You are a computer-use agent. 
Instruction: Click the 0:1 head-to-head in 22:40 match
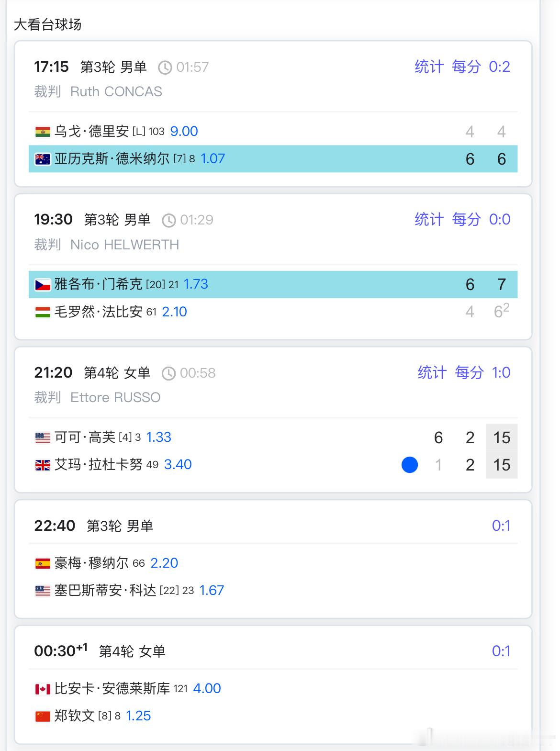click(x=501, y=526)
